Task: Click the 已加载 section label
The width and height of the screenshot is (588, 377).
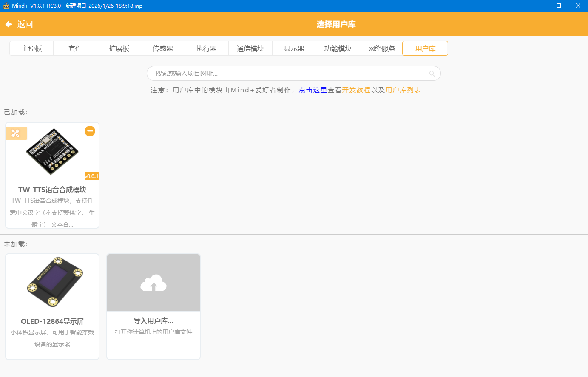Action: (x=15, y=112)
